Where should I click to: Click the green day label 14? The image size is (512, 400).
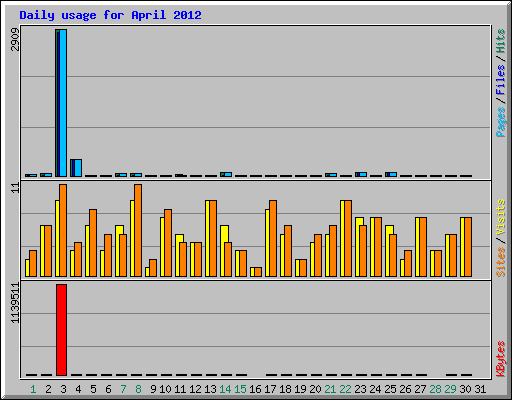coord(225,389)
